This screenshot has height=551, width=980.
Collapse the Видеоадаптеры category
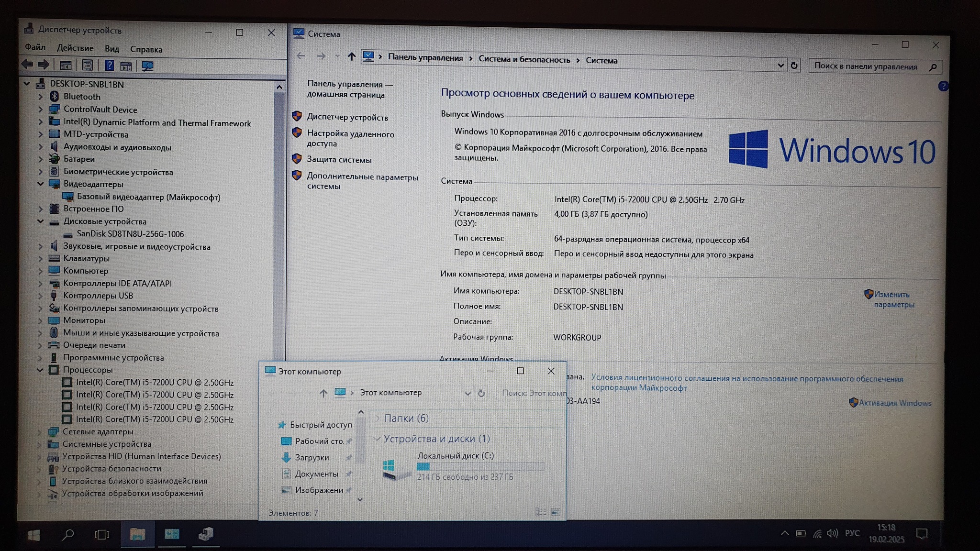click(41, 184)
